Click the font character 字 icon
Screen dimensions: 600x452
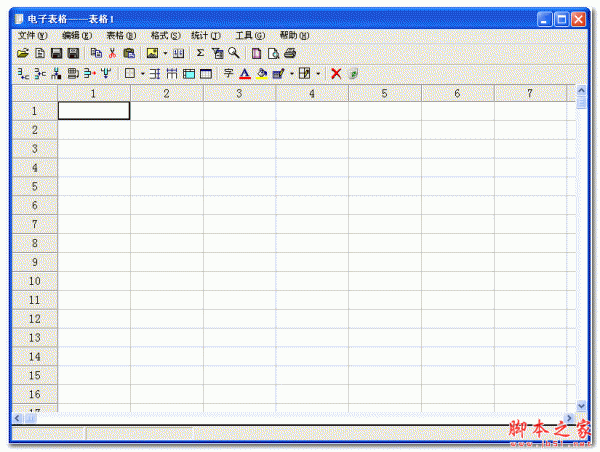pos(228,73)
